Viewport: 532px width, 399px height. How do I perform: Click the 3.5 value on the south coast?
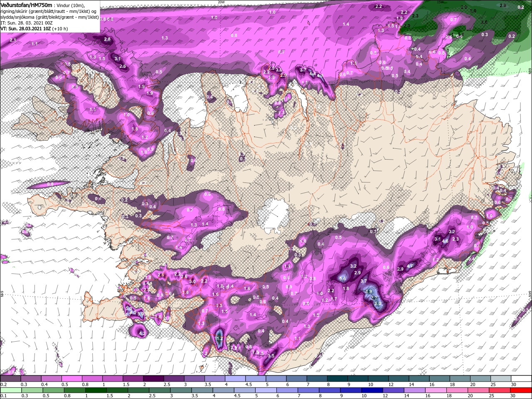(x=271, y=356)
